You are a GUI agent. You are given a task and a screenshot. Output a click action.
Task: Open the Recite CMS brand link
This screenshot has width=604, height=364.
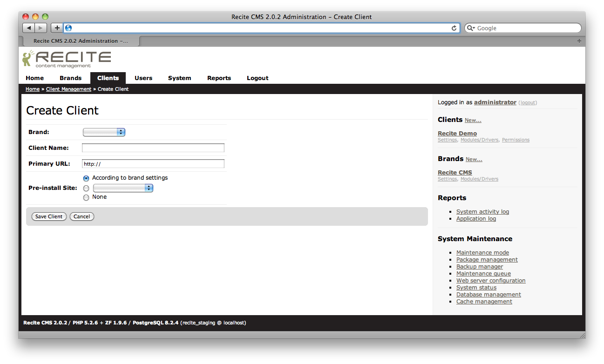point(455,173)
